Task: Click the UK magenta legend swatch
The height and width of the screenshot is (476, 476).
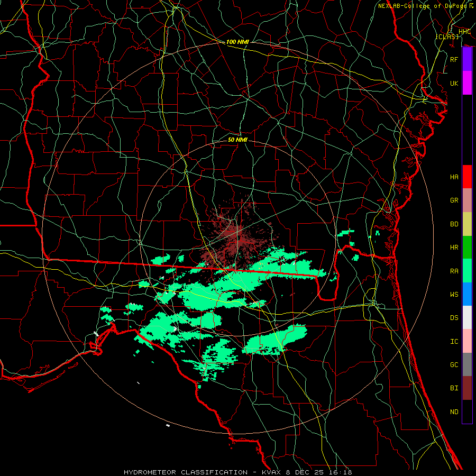Action: click(467, 83)
